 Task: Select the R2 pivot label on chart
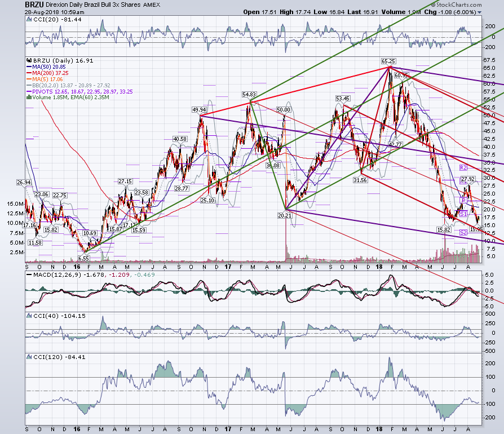pos(463,168)
